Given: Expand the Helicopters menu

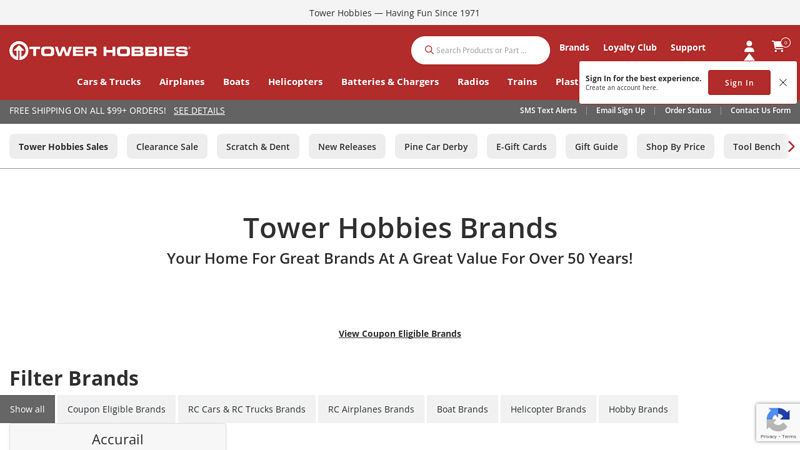Looking at the screenshot, I should (x=295, y=82).
